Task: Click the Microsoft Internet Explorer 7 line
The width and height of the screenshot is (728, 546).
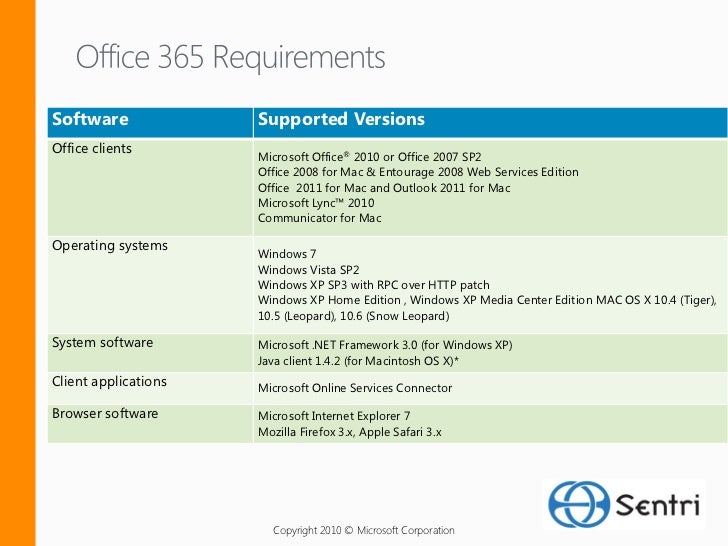Action: point(334,416)
